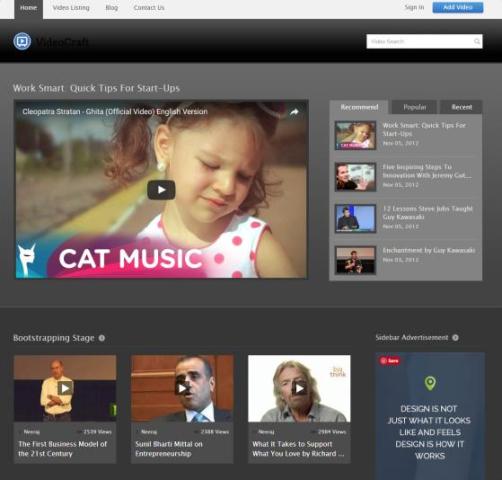
Task: Play The First Business Model video
Action: [x=65, y=388]
